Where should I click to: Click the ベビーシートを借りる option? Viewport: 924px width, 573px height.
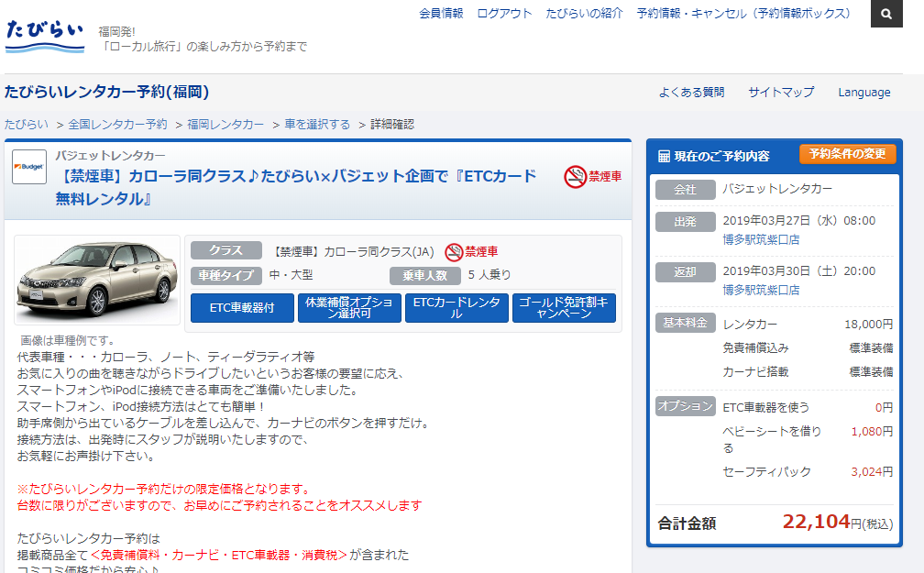point(772,439)
